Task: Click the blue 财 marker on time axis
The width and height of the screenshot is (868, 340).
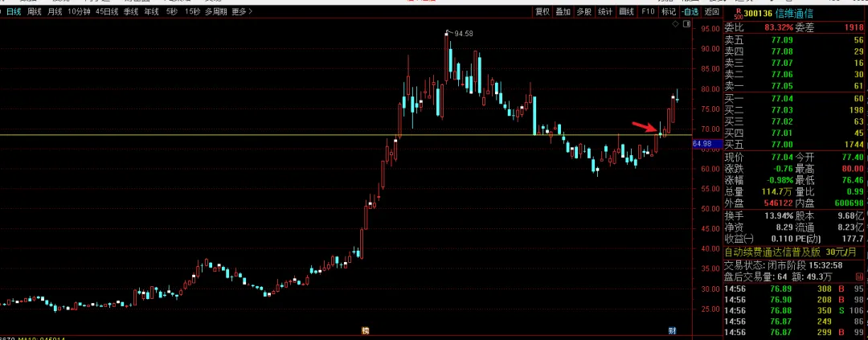Action: (x=672, y=330)
